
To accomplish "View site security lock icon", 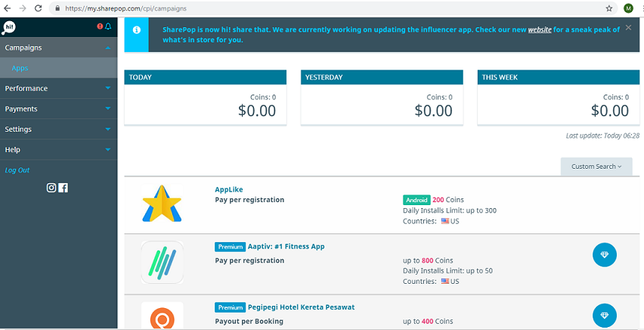I will (x=57, y=8).
